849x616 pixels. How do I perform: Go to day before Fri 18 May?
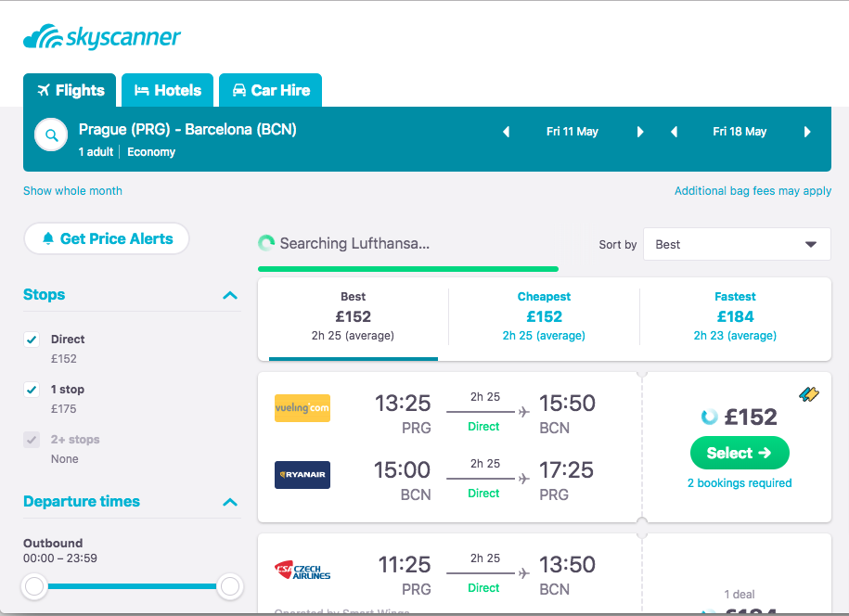point(674,132)
